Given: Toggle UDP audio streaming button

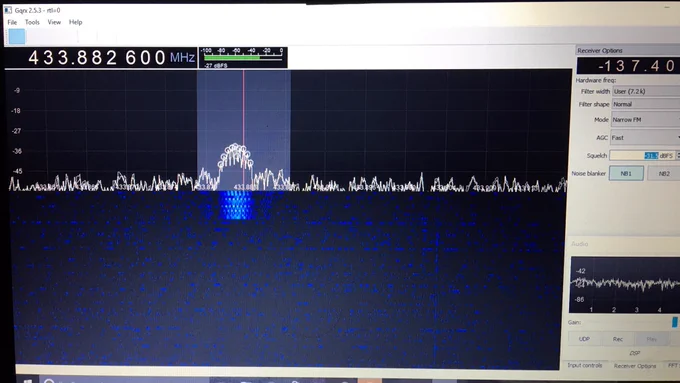Looking at the screenshot, I should click(584, 339).
